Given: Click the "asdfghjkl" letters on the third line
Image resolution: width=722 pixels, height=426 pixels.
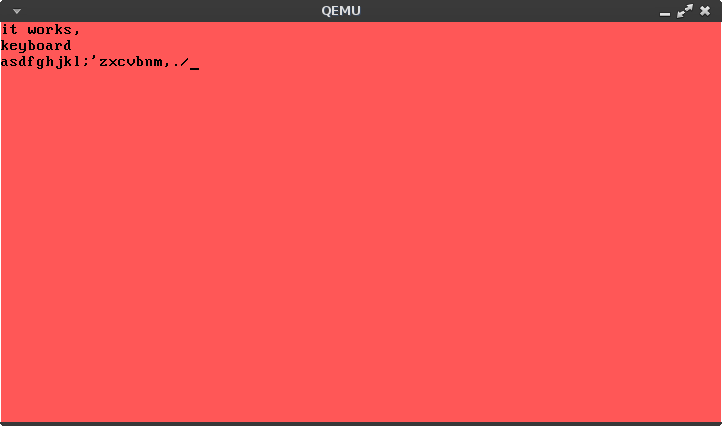Looking at the screenshot, I should (41, 62).
